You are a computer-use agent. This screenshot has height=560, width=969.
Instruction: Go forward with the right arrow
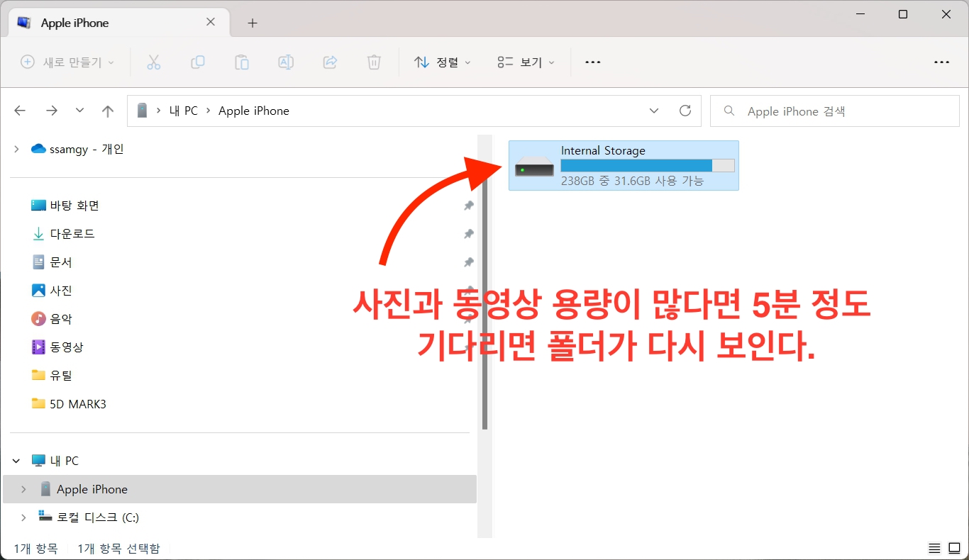(51, 111)
